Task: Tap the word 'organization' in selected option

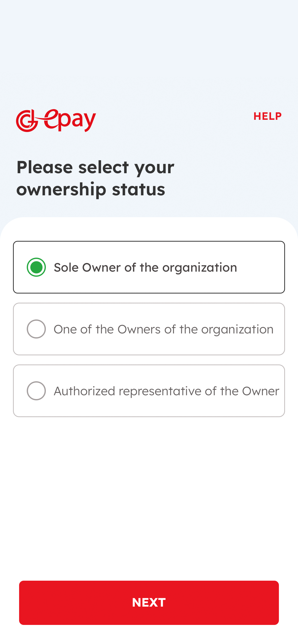Action: 200,268
